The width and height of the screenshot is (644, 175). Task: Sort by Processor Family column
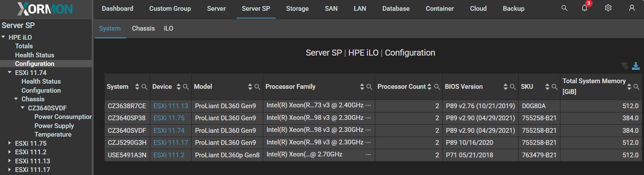(362, 87)
